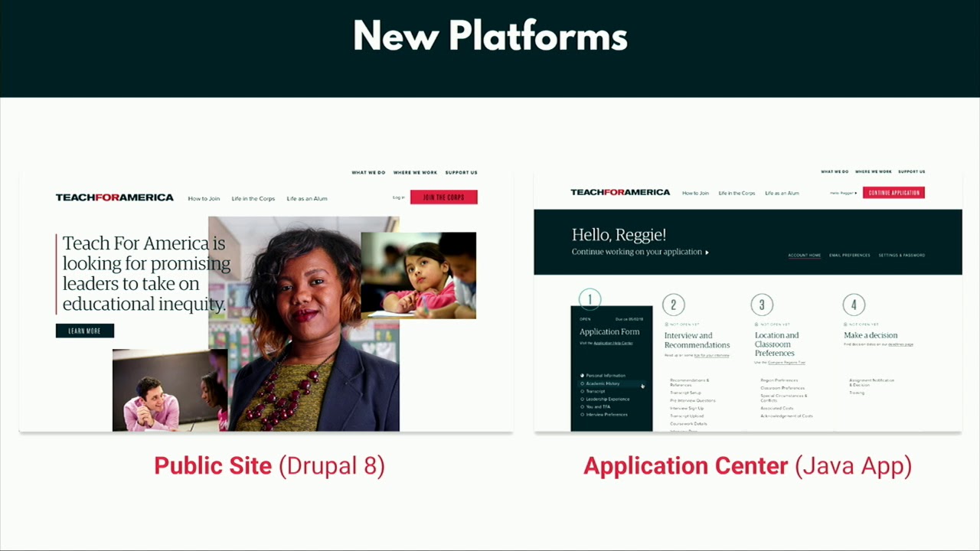Click the Log In link on Public Site
The image size is (980, 551).
[x=398, y=197]
